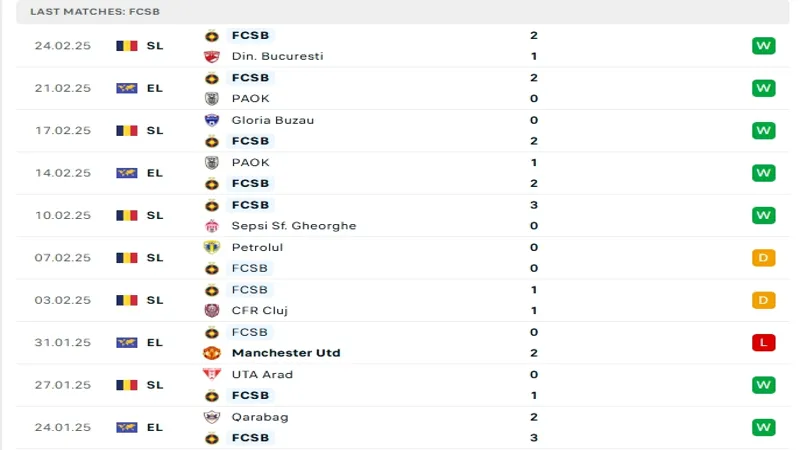Click the red L result badge
Image resolution: width=800 pixels, height=450 pixels.
763,342
